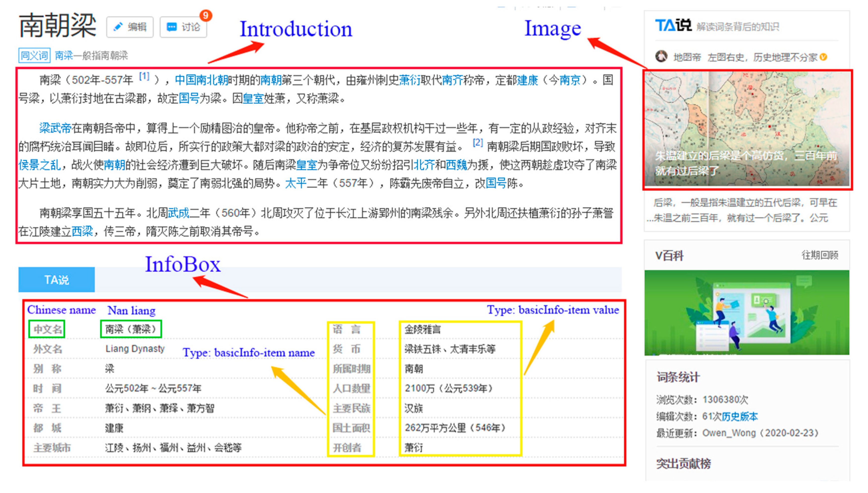This screenshot has height=493, width=868.
Task: Click the 南梁（萧梁） infobox value
Action: tap(131, 329)
